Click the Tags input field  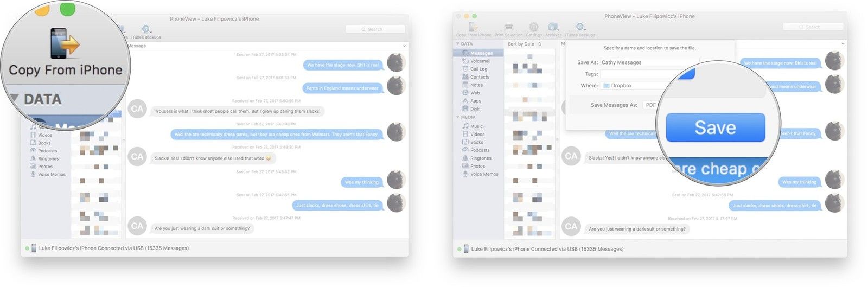640,74
